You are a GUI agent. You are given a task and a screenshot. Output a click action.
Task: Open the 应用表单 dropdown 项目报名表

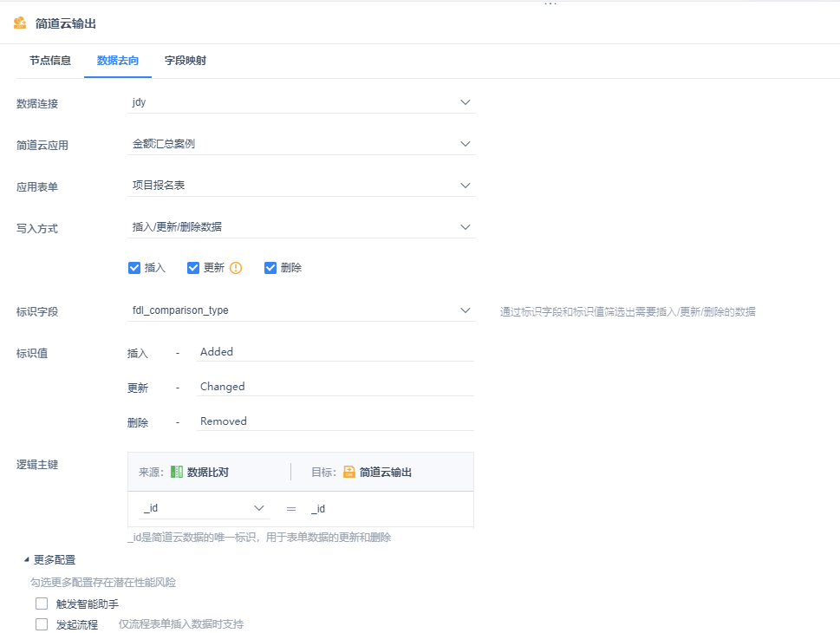(x=301, y=186)
